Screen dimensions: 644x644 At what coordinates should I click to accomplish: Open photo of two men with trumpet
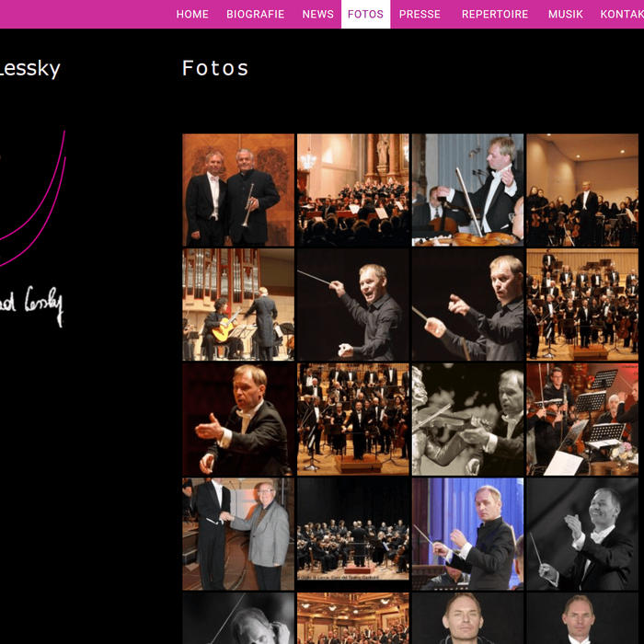[238, 190]
